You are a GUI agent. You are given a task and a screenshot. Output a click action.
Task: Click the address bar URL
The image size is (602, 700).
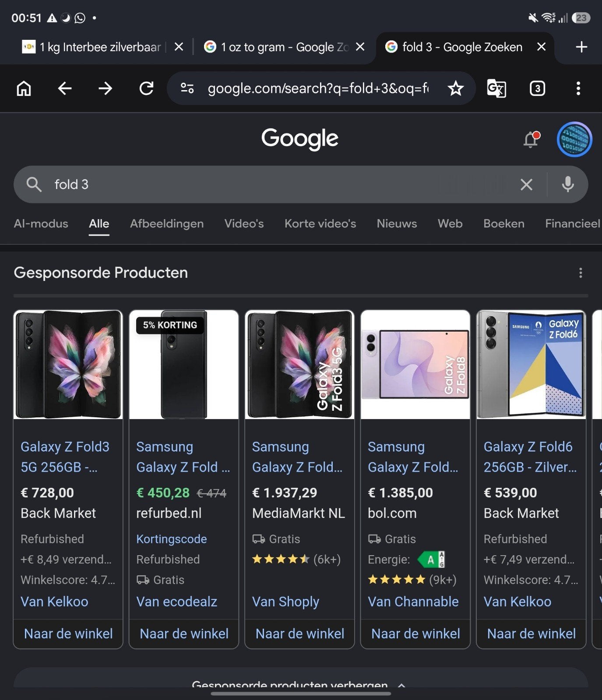(x=318, y=88)
